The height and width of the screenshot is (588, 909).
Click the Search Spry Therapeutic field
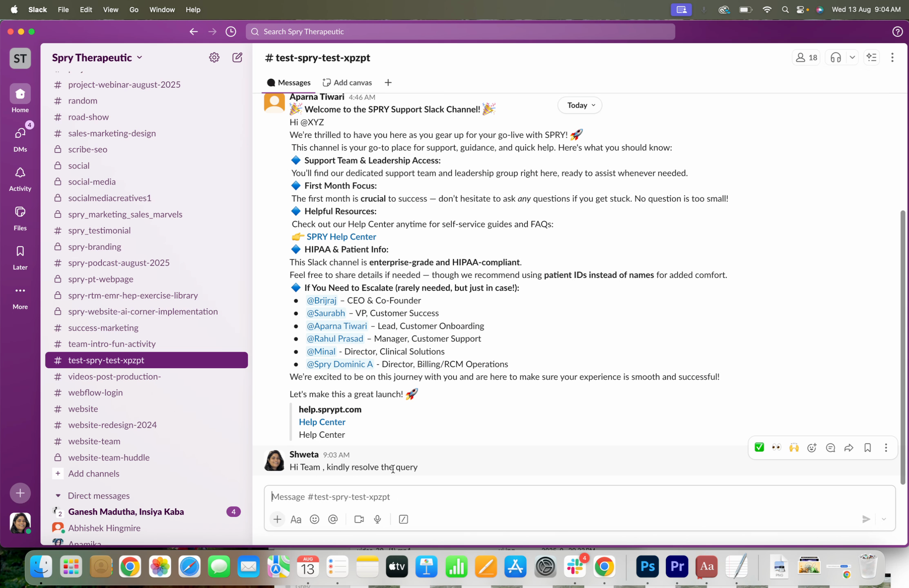pos(460,31)
